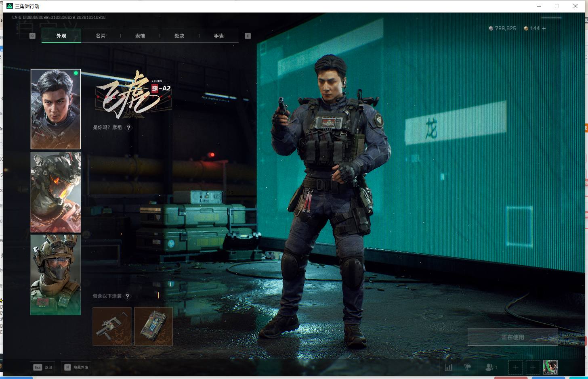Open the 手表 tab
This screenshot has width=588, height=379.
219,36
